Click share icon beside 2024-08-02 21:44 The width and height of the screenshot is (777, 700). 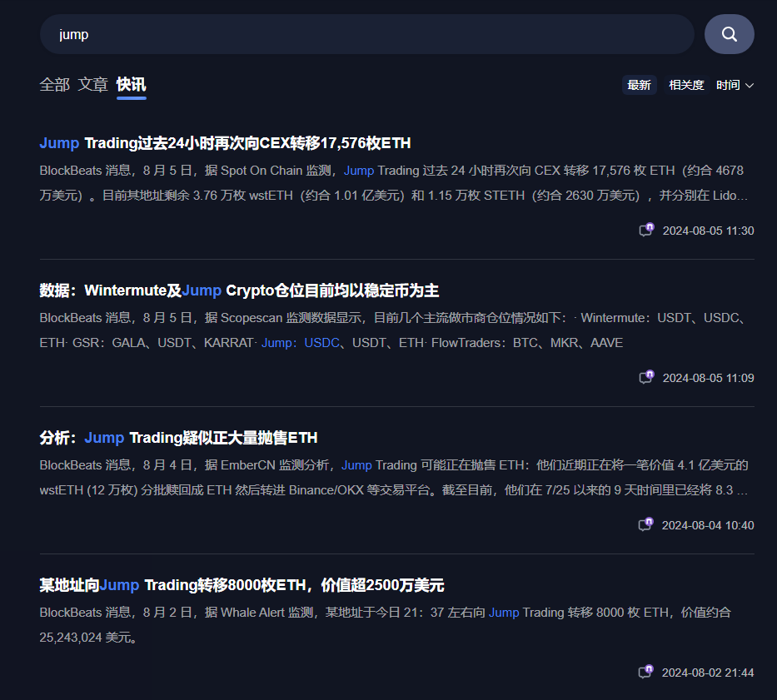(x=645, y=672)
